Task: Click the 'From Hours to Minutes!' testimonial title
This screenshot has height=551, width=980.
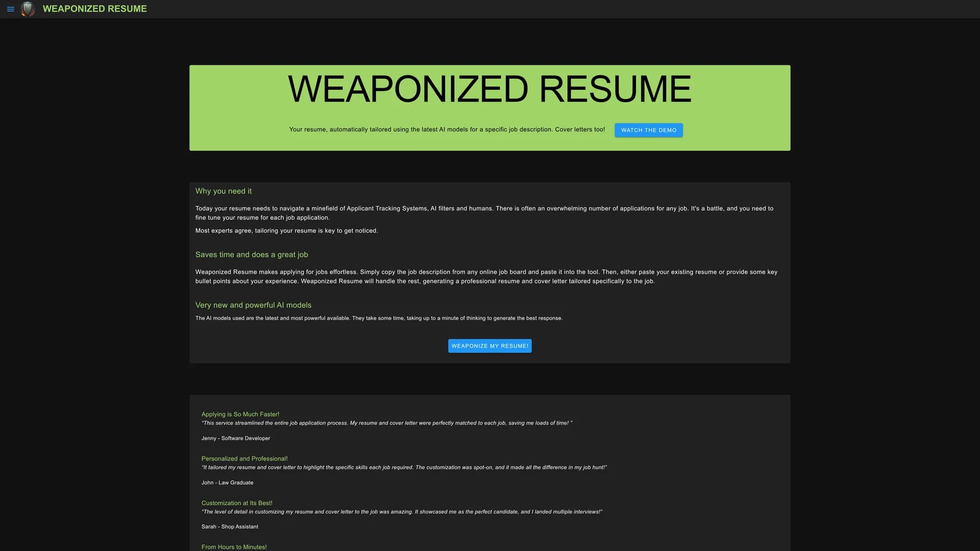Action: point(234,547)
